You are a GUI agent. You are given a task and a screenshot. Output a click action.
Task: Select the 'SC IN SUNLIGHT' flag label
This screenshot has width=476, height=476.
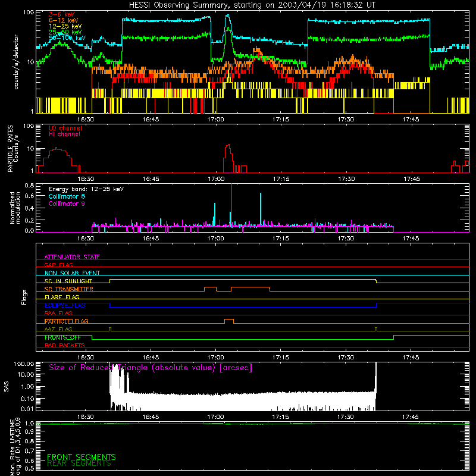pyautogui.click(x=68, y=281)
